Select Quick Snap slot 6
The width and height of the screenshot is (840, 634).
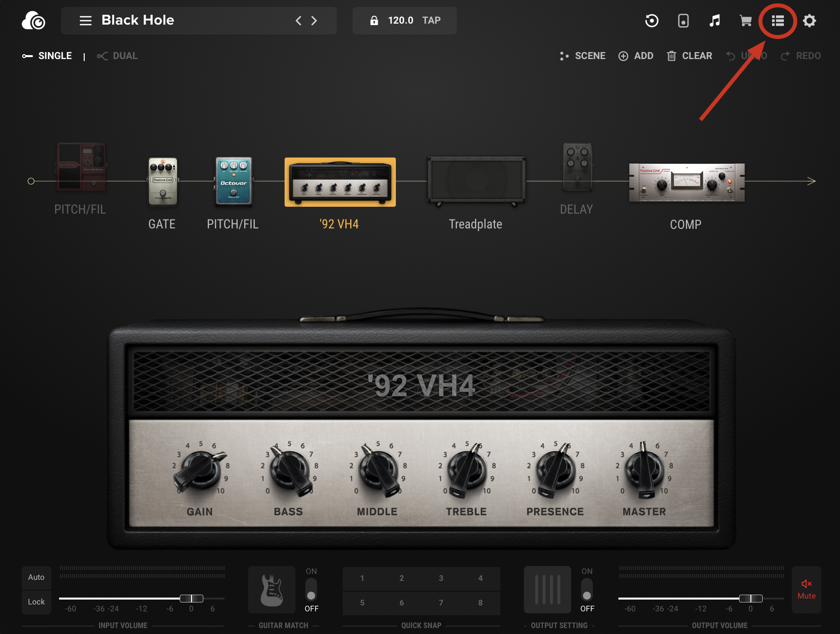pos(402,603)
